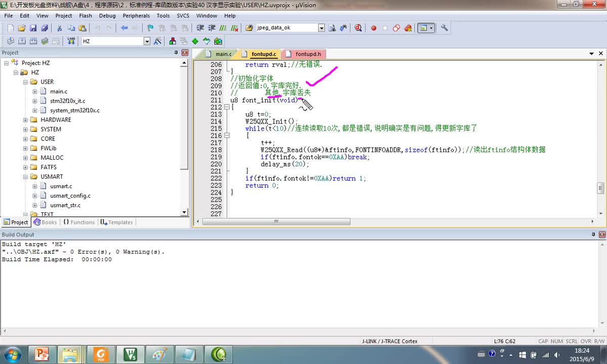Open Paint from the taskbar
Screen dimensions: 607x364
tap(159, 354)
